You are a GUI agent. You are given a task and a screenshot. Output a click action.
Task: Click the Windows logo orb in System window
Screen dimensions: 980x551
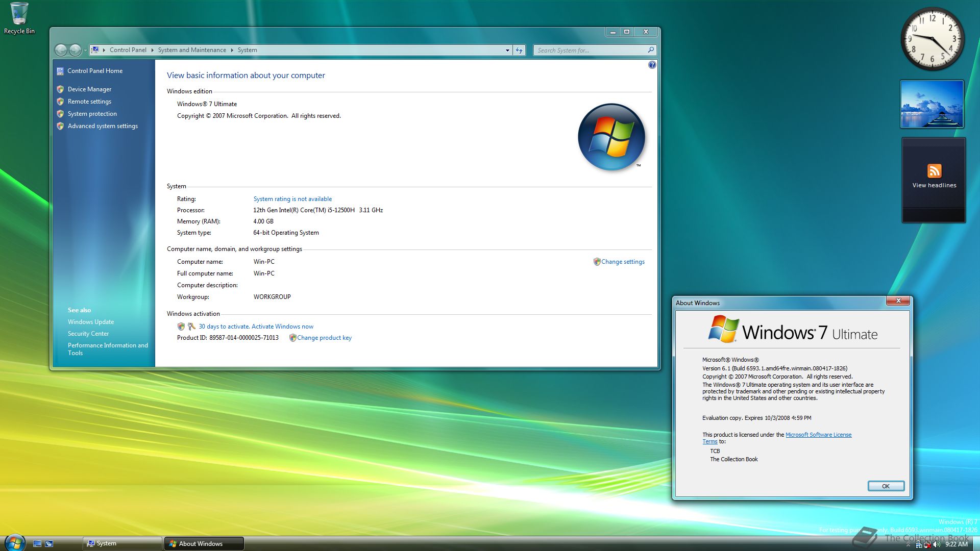click(611, 137)
